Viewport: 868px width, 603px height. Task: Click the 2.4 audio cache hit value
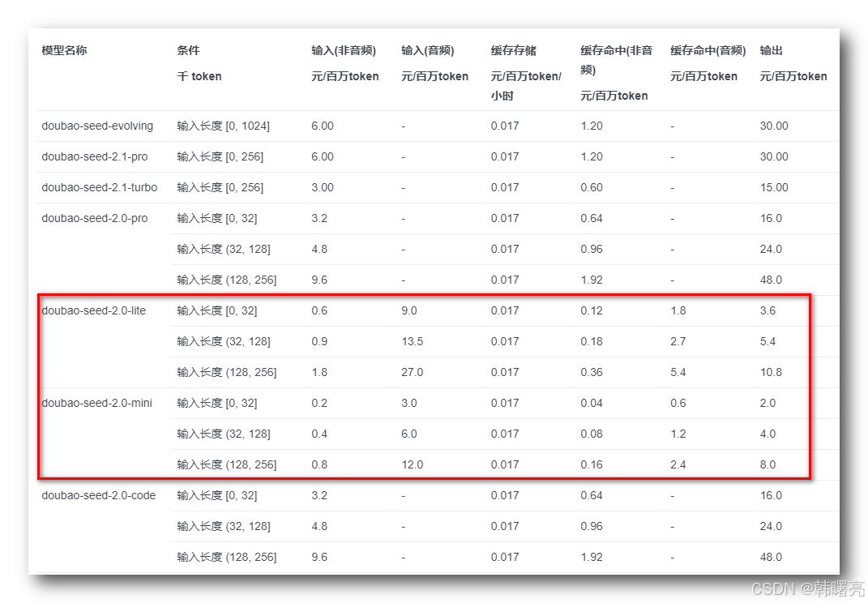(678, 464)
